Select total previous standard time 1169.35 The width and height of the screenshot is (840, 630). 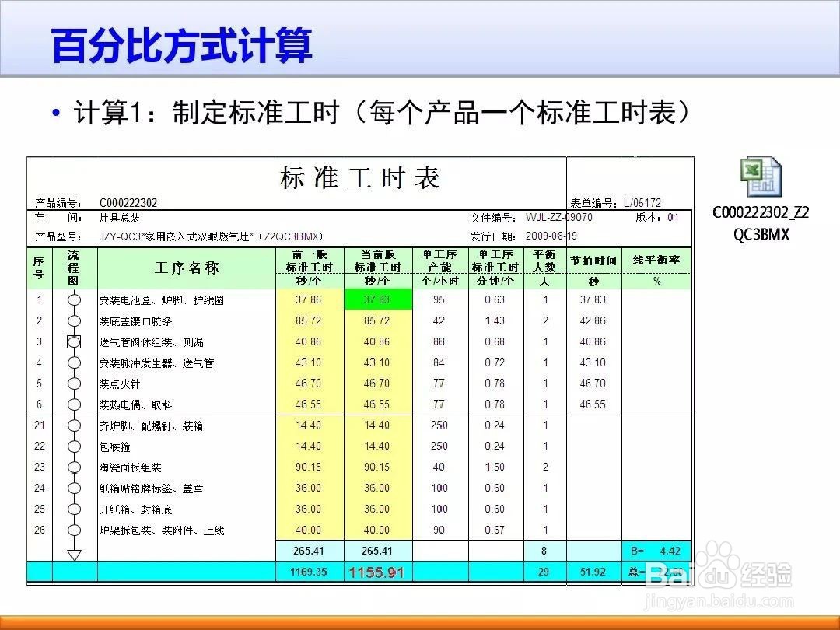tap(308, 572)
